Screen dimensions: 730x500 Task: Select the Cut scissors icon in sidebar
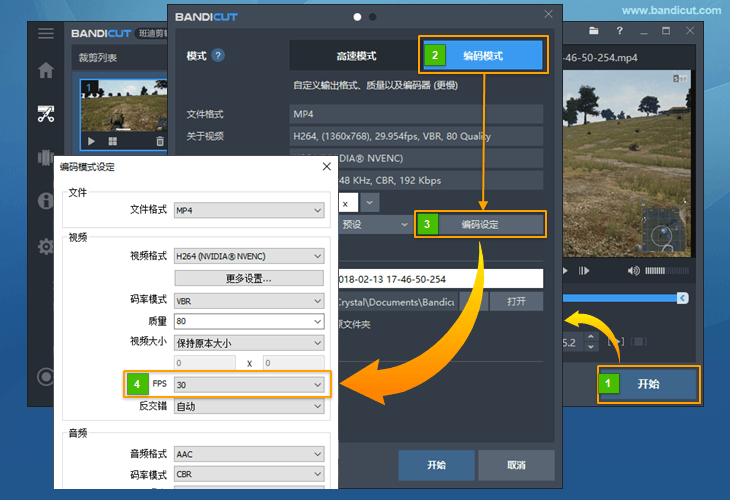[46, 114]
